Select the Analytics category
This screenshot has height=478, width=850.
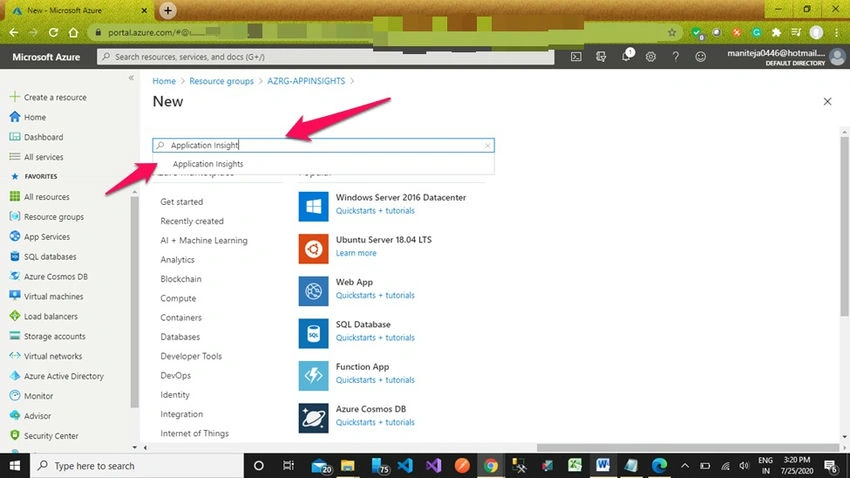(x=177, y=260)
